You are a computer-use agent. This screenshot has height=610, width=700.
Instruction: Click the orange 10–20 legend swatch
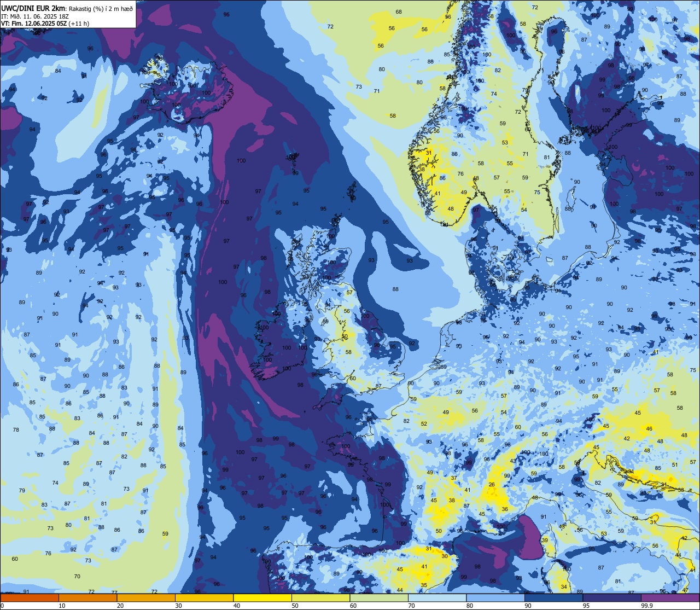pyautogui.click(x=87, y=598)
